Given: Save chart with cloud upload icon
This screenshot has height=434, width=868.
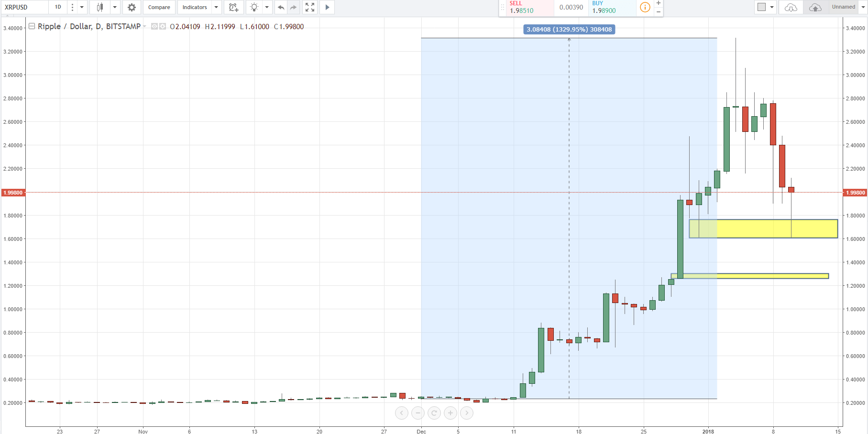Looking at the screenshot, I should [815, 7].
